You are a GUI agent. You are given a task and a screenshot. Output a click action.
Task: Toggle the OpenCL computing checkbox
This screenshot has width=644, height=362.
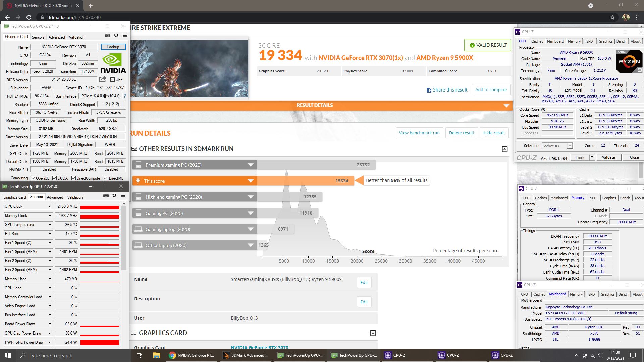(x=33, y=178)
